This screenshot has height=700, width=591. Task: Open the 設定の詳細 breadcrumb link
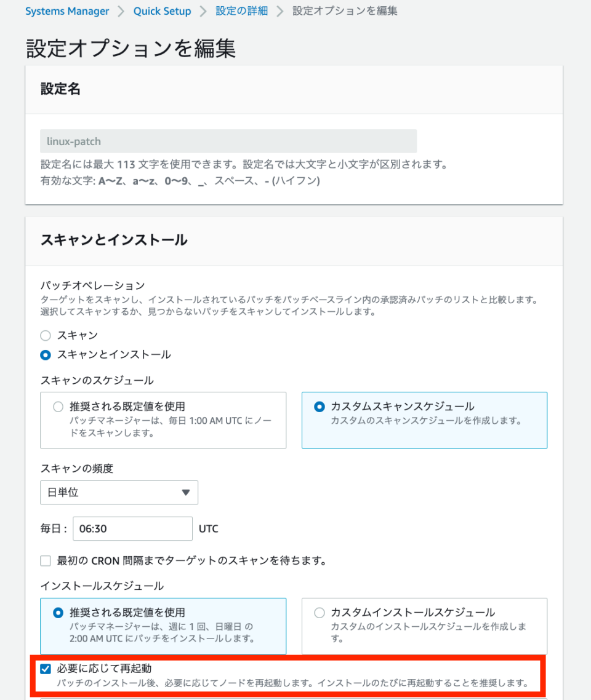click(x=241, y=10)
